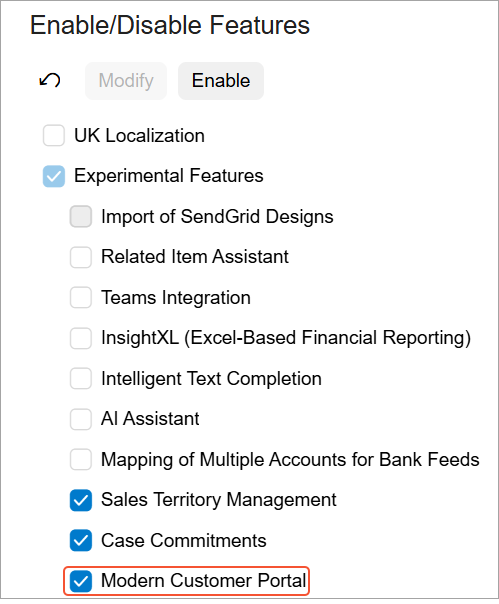Select the Modern Customer Portal label
The height and width of the screenshot is (604, 499).
(x=203, y=581)
